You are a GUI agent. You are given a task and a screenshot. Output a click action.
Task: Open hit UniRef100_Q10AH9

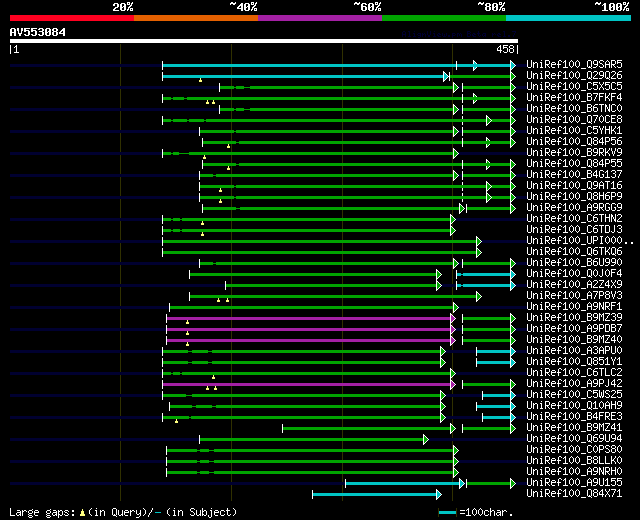tap(574, 406)
